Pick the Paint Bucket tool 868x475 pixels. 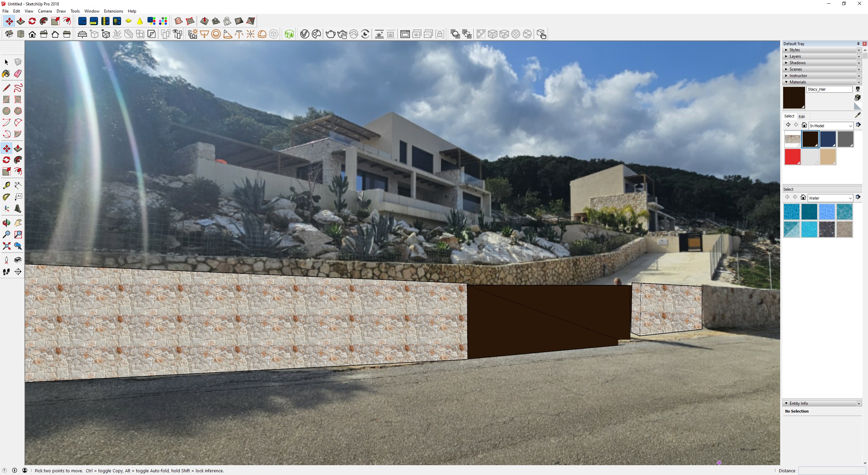click(x=6, y=74)
